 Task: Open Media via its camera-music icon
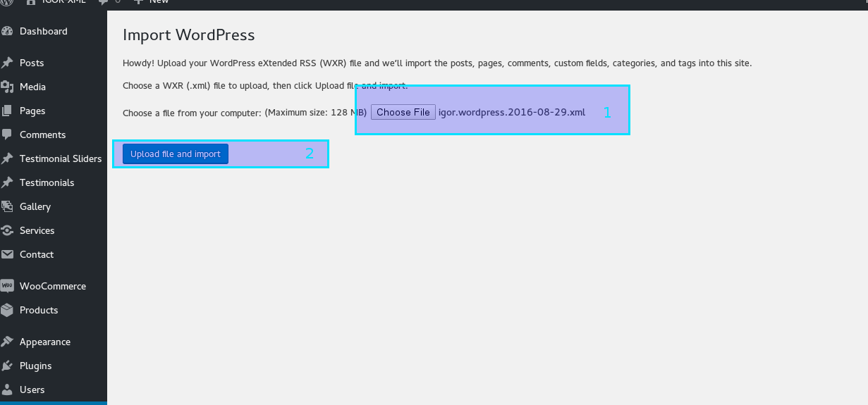click(7, 87)
